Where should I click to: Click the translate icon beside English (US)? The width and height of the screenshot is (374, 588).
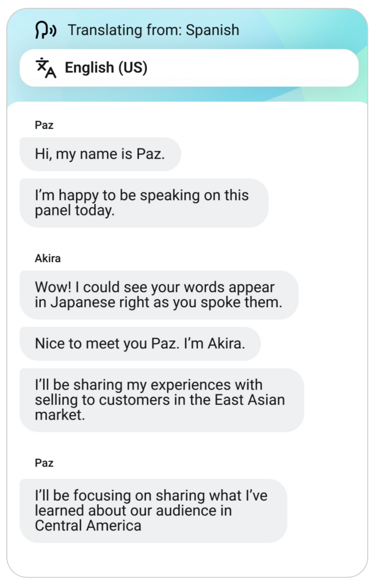[44, 67]
